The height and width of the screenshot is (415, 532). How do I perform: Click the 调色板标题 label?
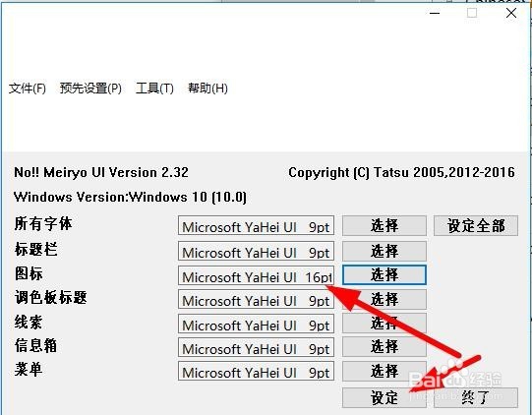pos(50,297)
